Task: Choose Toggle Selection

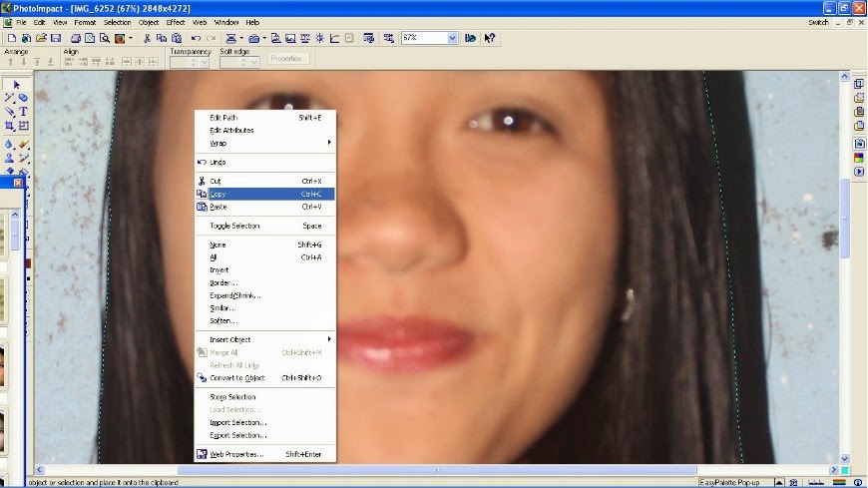Action: point(265,226)
